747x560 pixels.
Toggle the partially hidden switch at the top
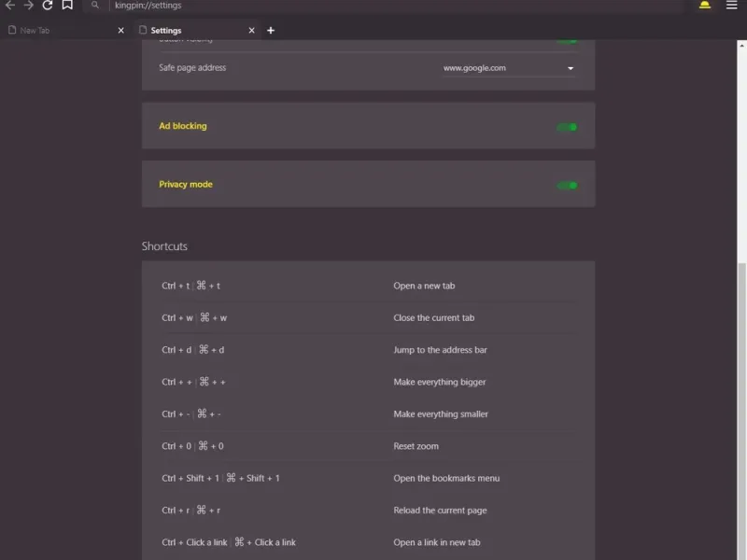[x=567, y=41]
